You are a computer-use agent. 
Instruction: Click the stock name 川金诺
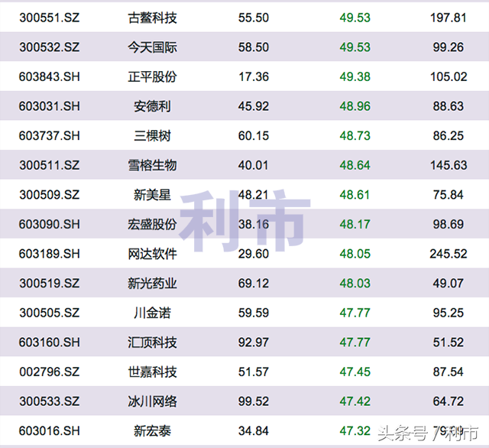(x=152, y=313)
